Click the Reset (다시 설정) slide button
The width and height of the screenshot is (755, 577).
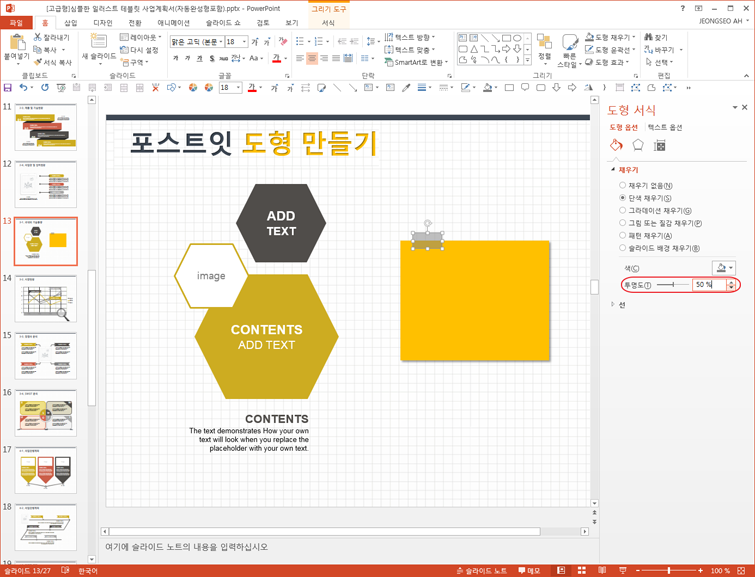tap(139, 50)
